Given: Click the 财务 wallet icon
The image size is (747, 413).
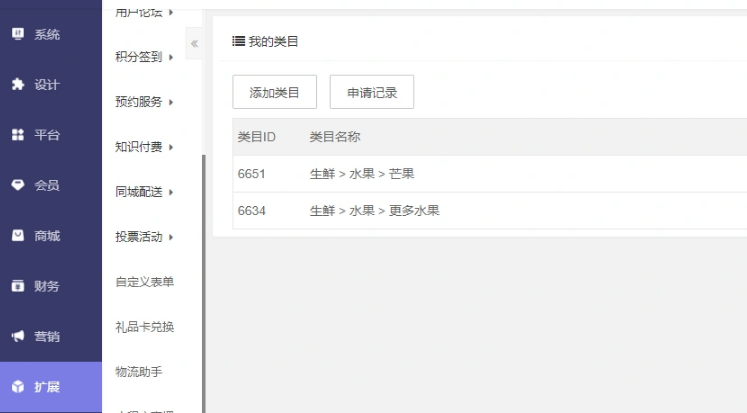Looking at the screenshot, I should [x=18, y=286].
